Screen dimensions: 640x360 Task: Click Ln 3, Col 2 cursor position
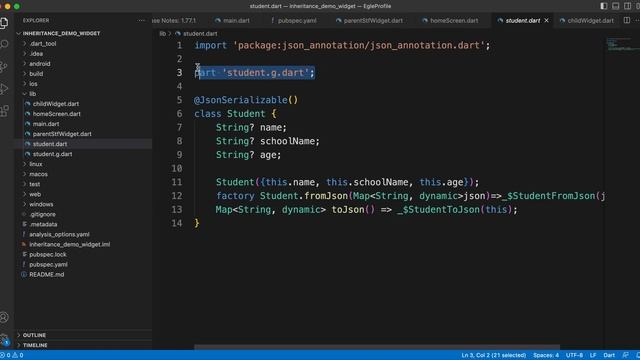point(493,355)
